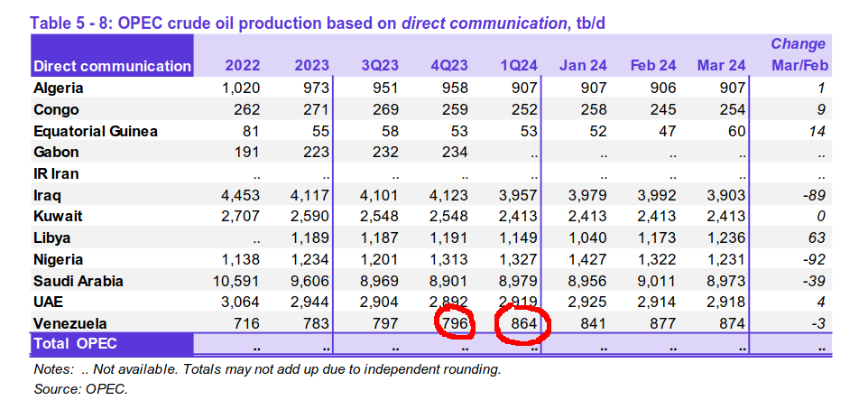Click Iraq's 1Q24 value 3,957
This screenshot has height=419, width=868.
pyautogui.click(x=518, y=196)
